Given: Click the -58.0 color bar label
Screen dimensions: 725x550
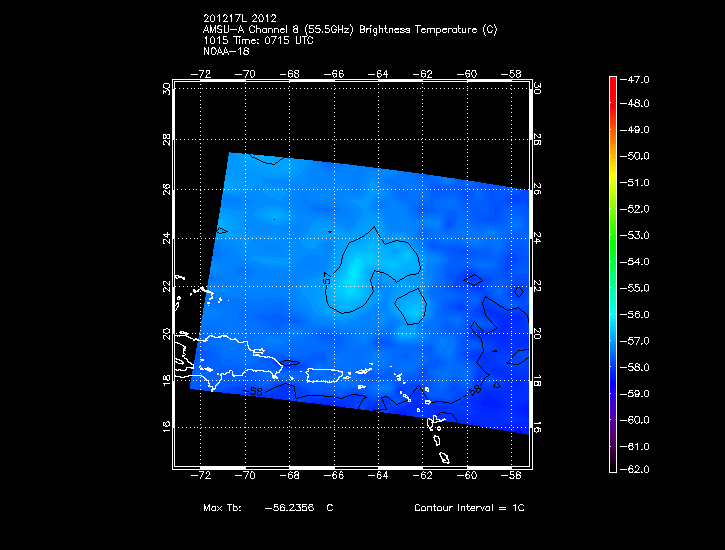Looking at the screenshot, I should click(x=634, y=367).
